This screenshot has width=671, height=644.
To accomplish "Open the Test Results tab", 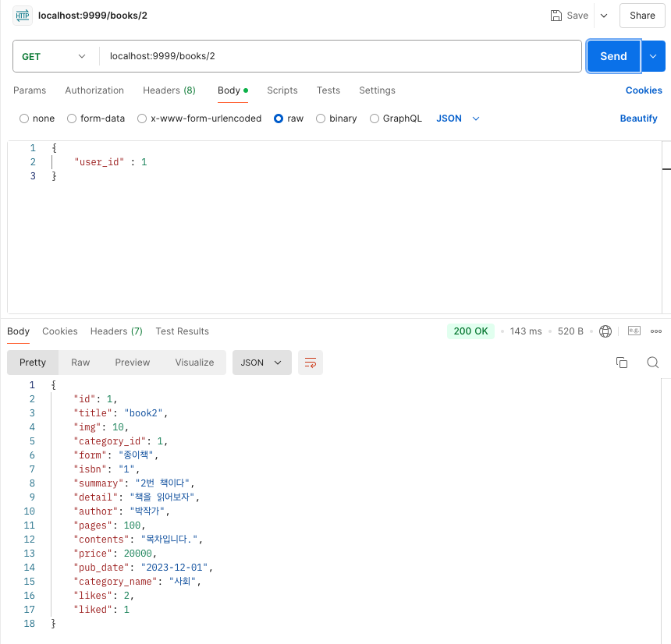I will coord(183,331).
